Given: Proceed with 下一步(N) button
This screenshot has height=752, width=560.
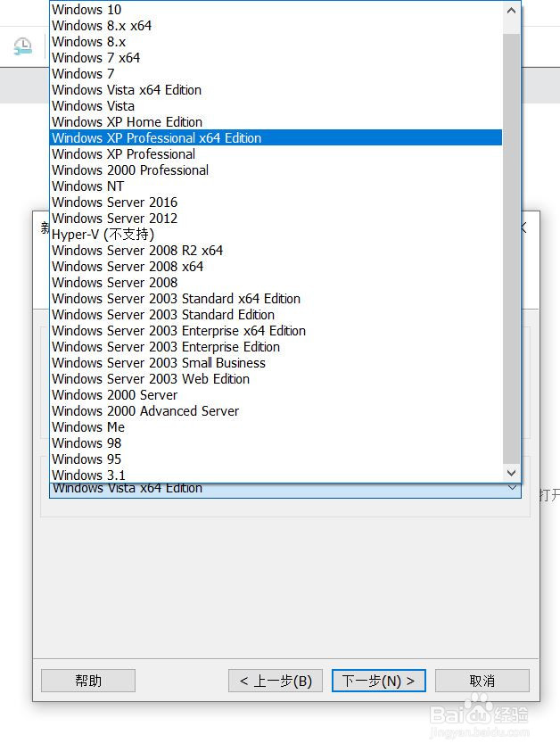Looking at the screenshot, I should [379, 681].
